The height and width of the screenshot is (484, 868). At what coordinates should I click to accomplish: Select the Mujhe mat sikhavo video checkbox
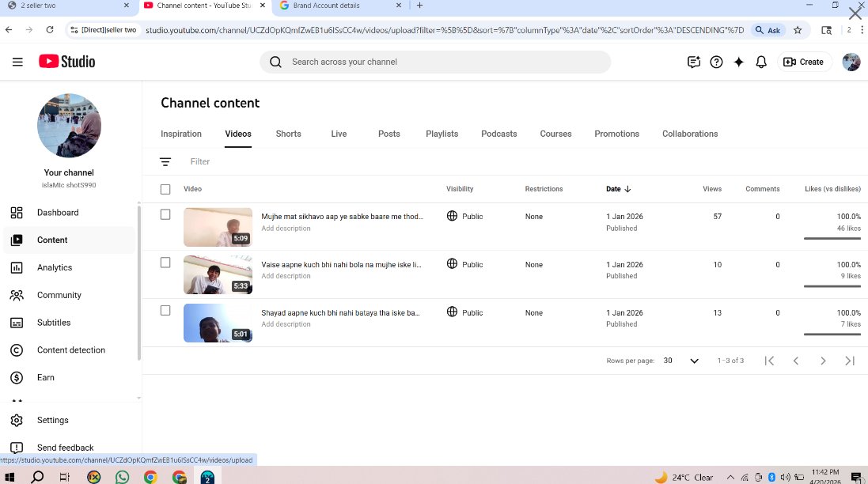pos(165,214)
